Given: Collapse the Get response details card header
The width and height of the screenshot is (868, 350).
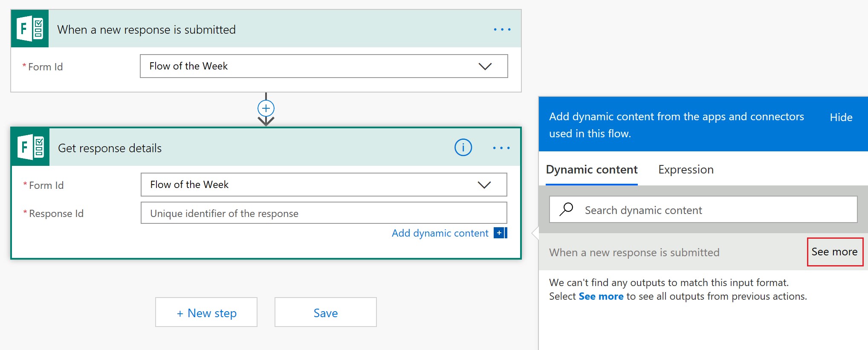Looking at the screenshot, I should [x=256, y=148].
